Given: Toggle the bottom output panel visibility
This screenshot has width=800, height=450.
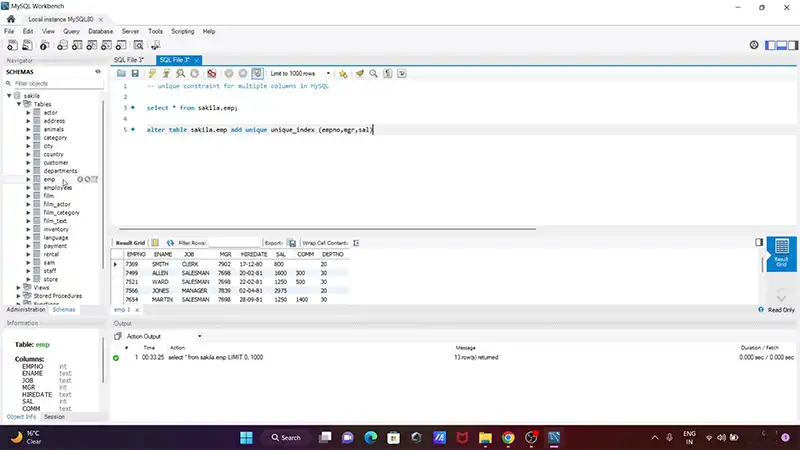Looking at the screenshot, I should pyautogui.click(x=782, y=45).
